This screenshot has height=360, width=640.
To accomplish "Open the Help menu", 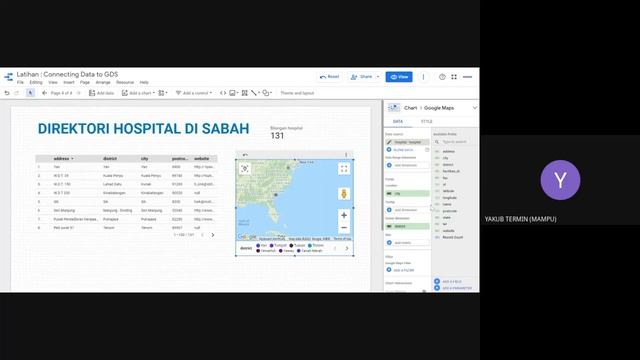I will pyautogui.click(x=144, y=82).
